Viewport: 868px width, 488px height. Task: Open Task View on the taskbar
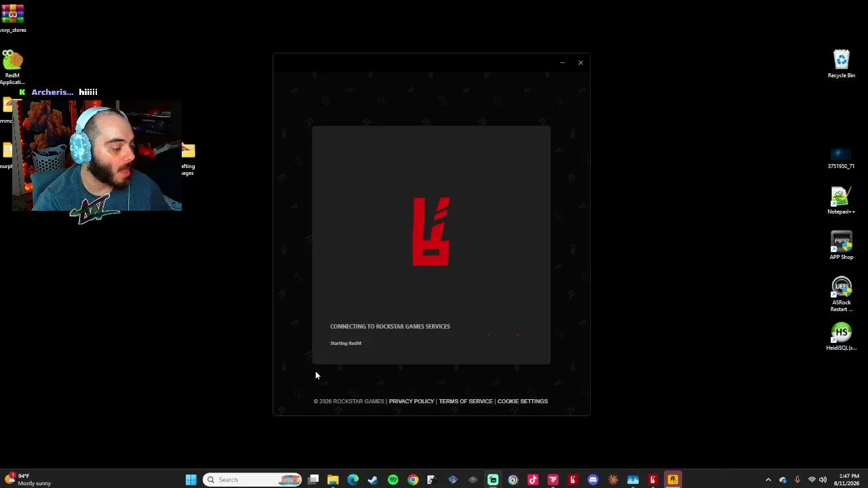tap(313, 480)
